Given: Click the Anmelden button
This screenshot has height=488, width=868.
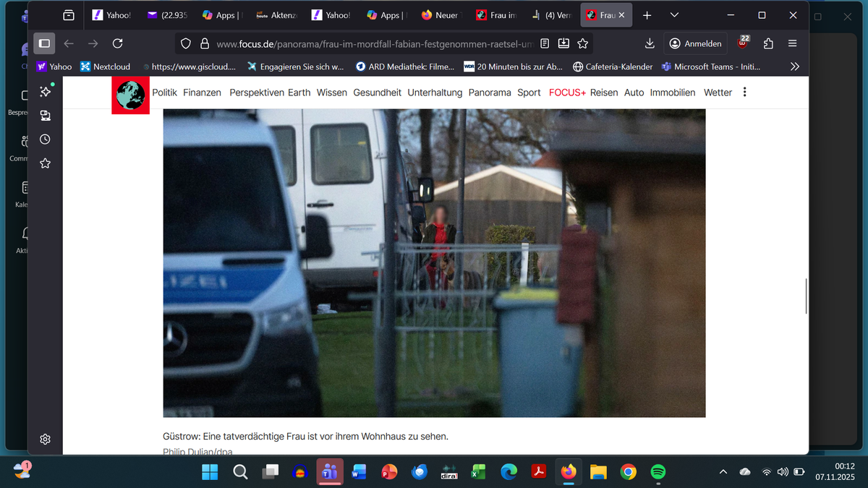Looking at the screenshot, I should click(x=695, y=43).
